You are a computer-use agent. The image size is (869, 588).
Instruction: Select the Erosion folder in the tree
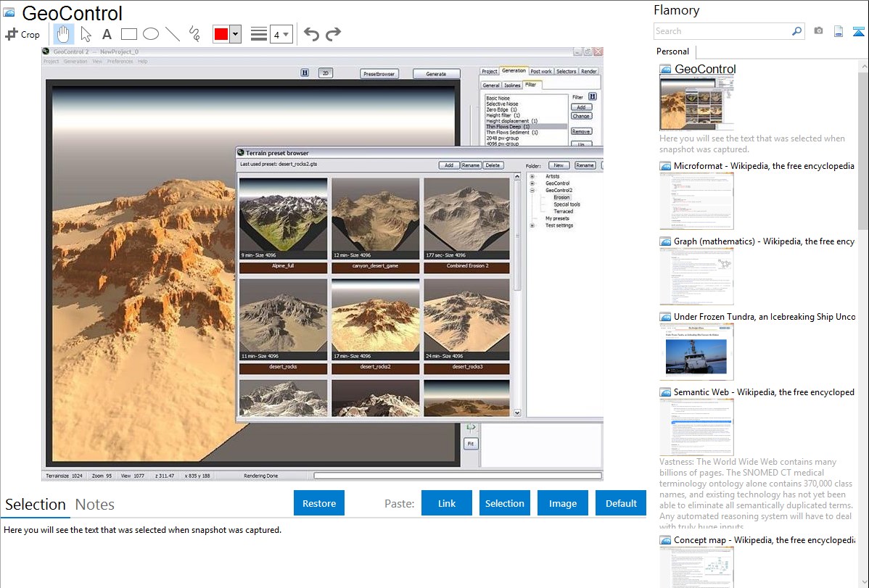[x=561, y=197]
